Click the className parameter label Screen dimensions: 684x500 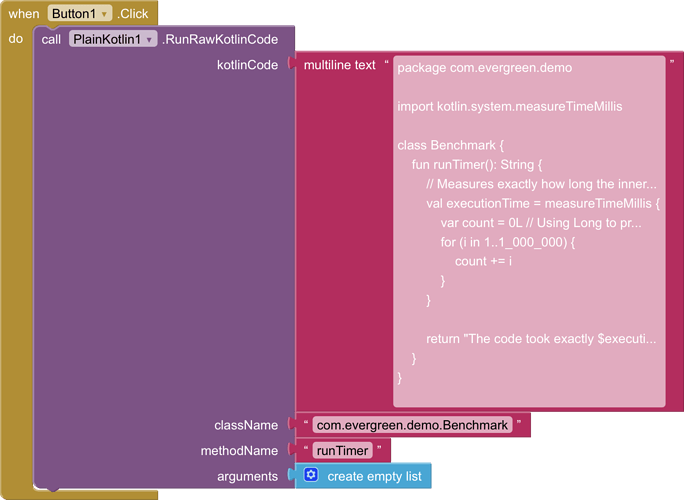coord(246,425)
